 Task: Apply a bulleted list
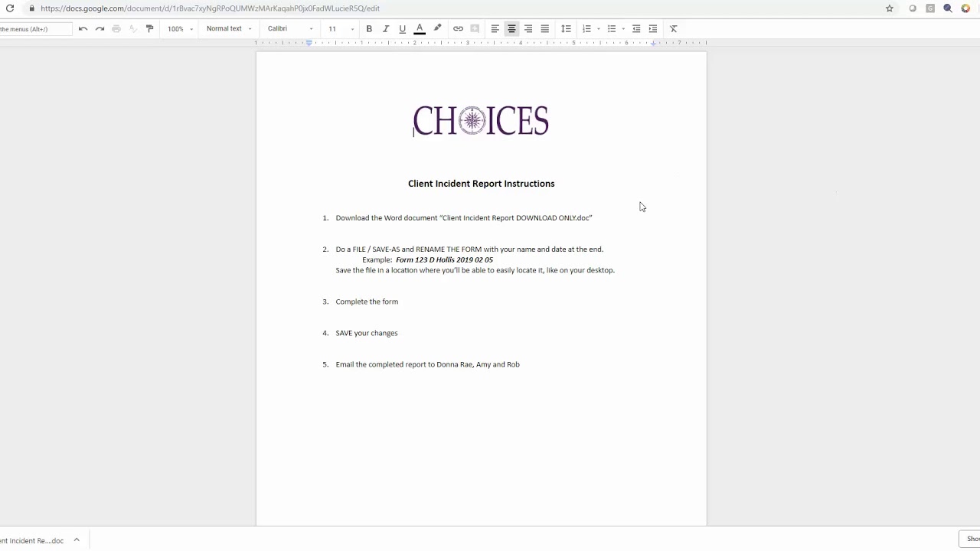[612, 28]
